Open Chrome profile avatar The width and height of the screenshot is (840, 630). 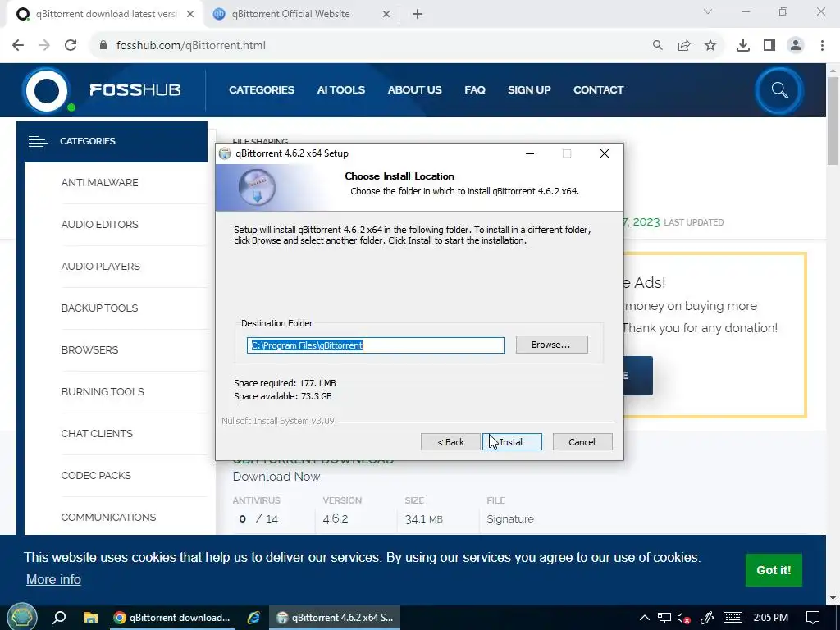[x=796, y=46]
